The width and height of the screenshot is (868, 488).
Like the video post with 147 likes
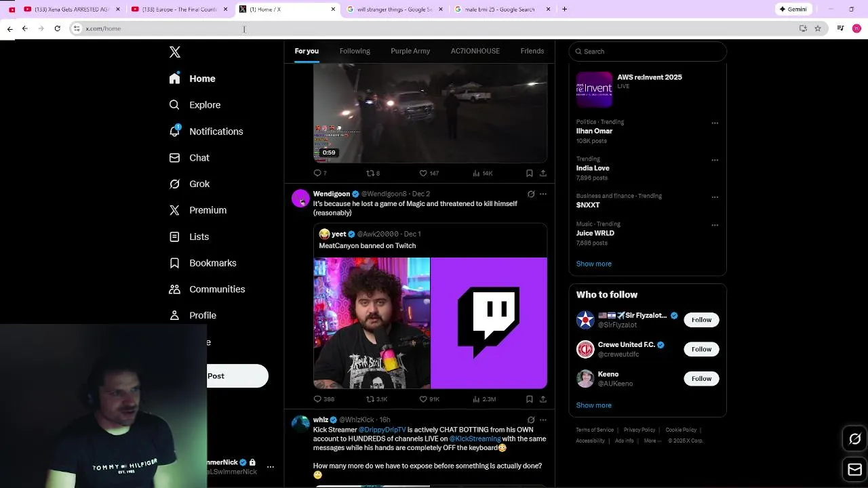click(x=429, y=174)
